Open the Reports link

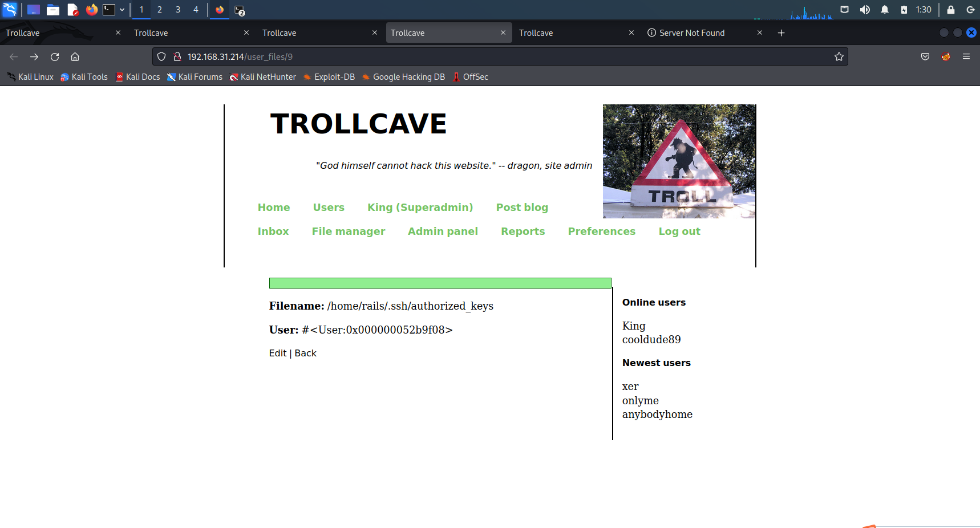(x=523, y=231)
